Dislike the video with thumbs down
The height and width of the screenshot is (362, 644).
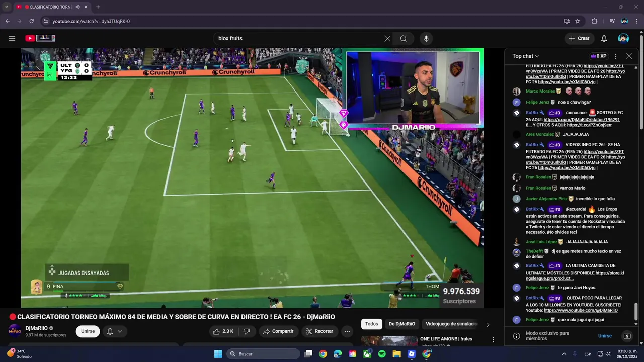(247, 331)
